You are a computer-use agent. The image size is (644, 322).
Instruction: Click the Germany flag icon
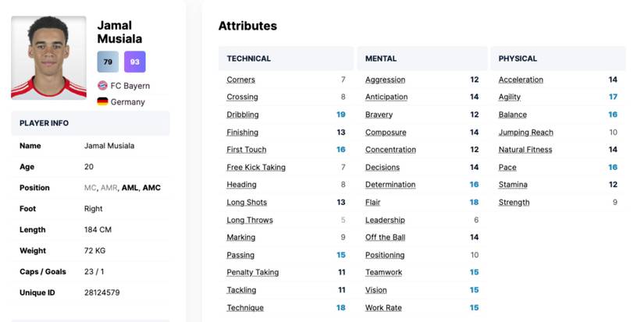point(102,102)
